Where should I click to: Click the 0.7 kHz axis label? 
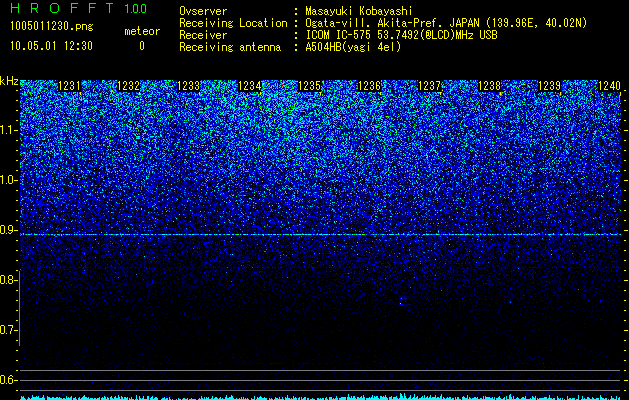pyautogui.click(x=8, y=330)
